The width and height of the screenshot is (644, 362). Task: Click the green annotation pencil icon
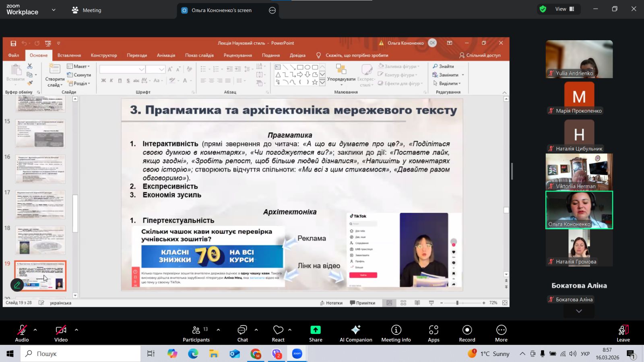click(x=17, y=285)
